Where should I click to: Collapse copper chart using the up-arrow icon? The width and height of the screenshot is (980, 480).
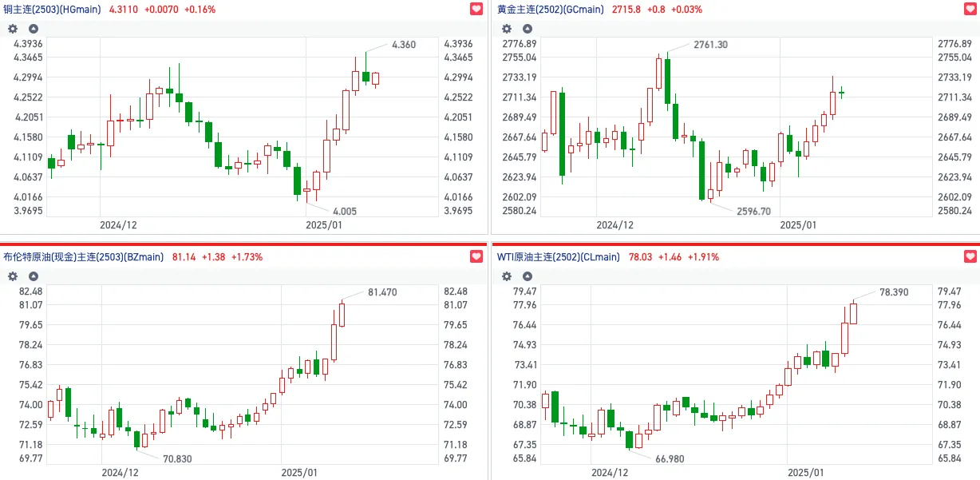[x=34, y=29]
